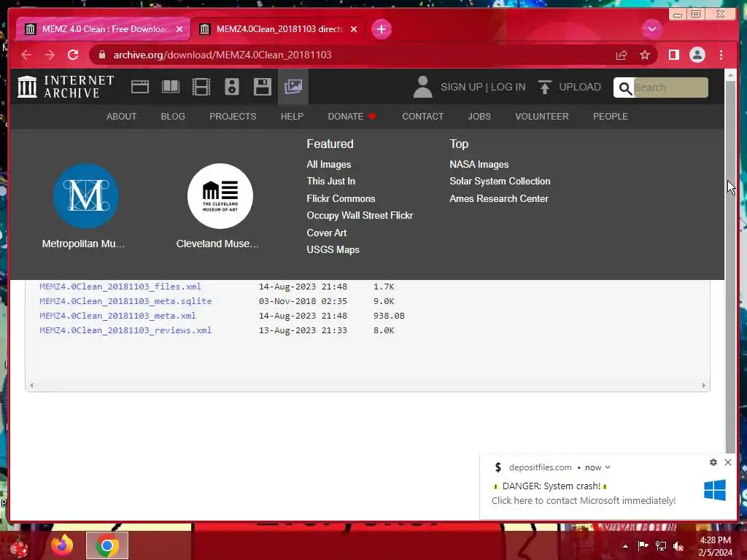Open the Internet Archive images icon
Viewport: 747px width, 560px height.
293,87
